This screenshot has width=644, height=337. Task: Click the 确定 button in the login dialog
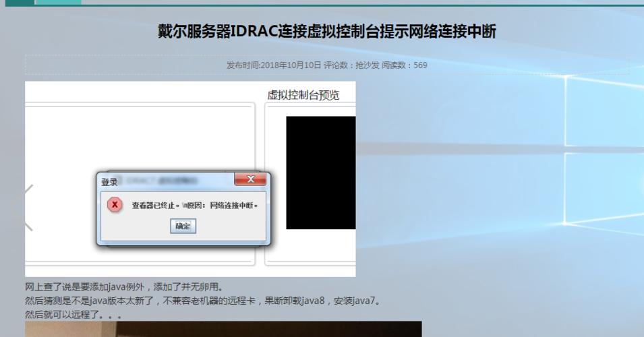pyautogui.click(x=183, y=226)
